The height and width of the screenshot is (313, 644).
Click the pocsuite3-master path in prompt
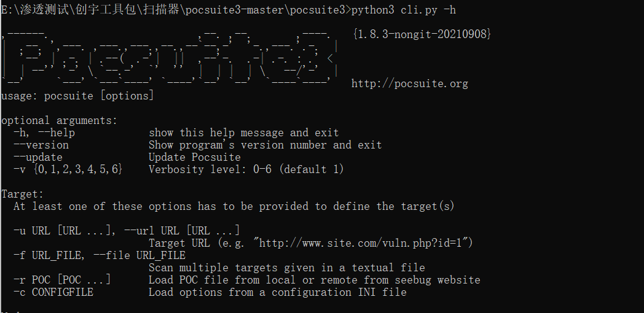coord(234,10)
